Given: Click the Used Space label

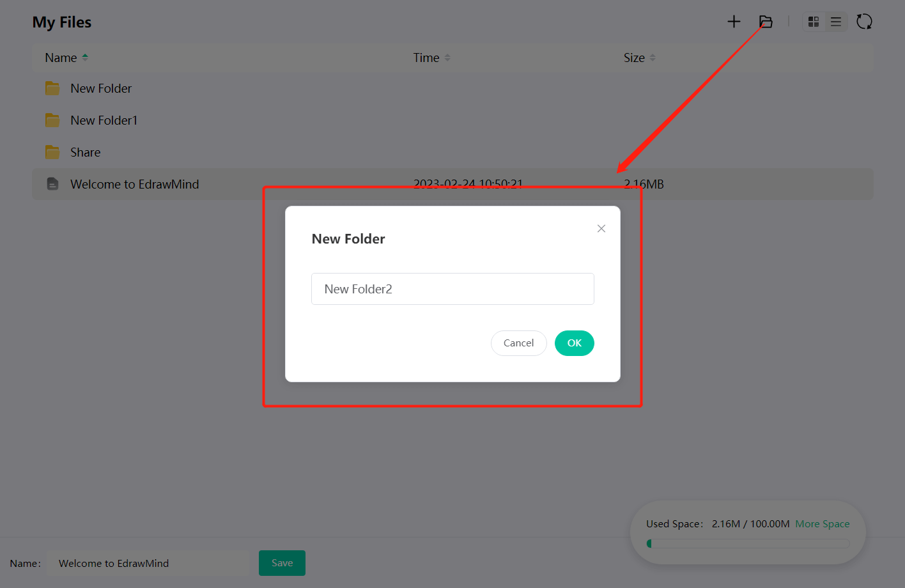Looking at the screenshot, I should [x=674, y=524].
